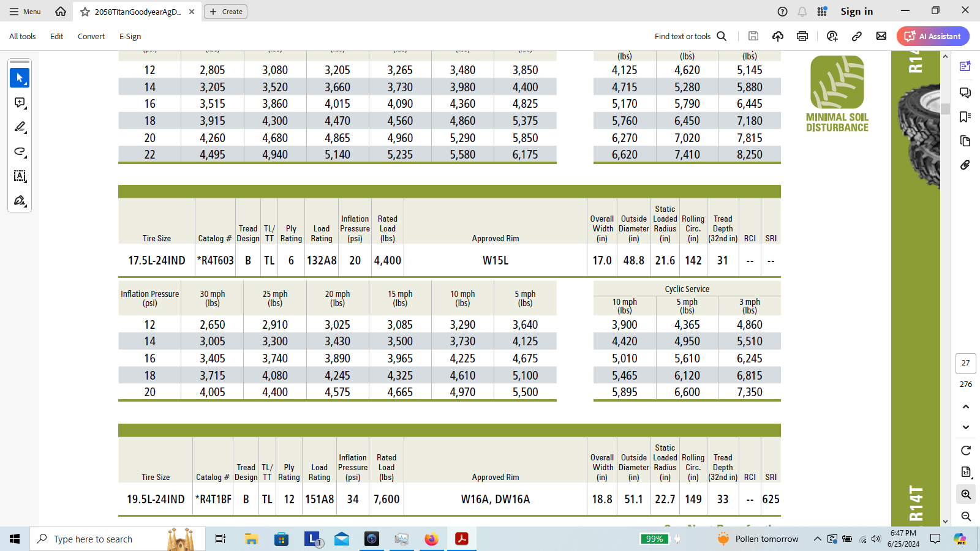Choose the add comment tool
980x551 pixels.
point(20,103)
